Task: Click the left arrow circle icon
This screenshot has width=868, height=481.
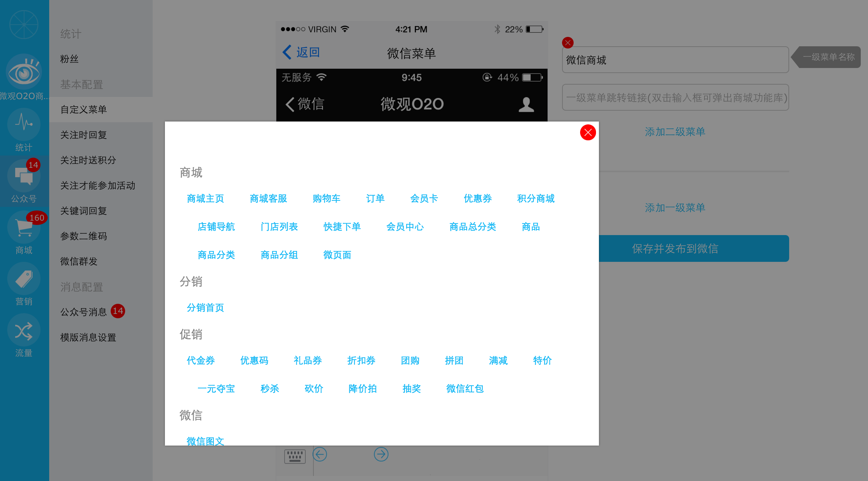Action: coord(320,454)
